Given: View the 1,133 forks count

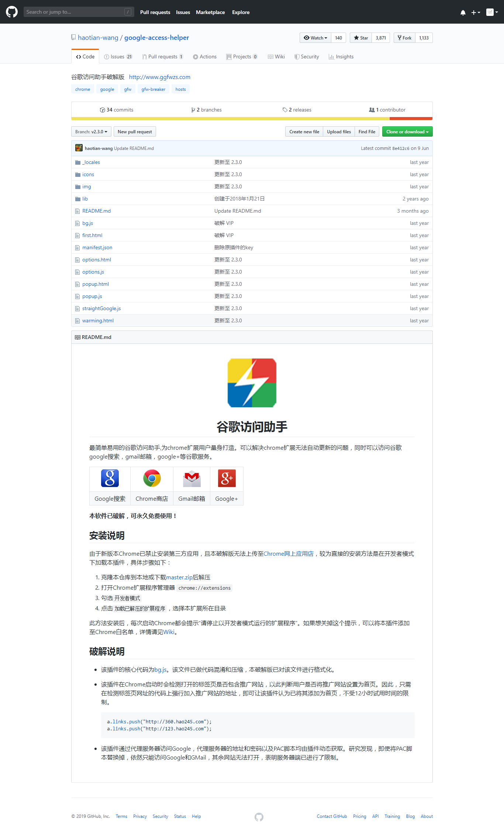Looking at the screenshot, I should [424, 38].
